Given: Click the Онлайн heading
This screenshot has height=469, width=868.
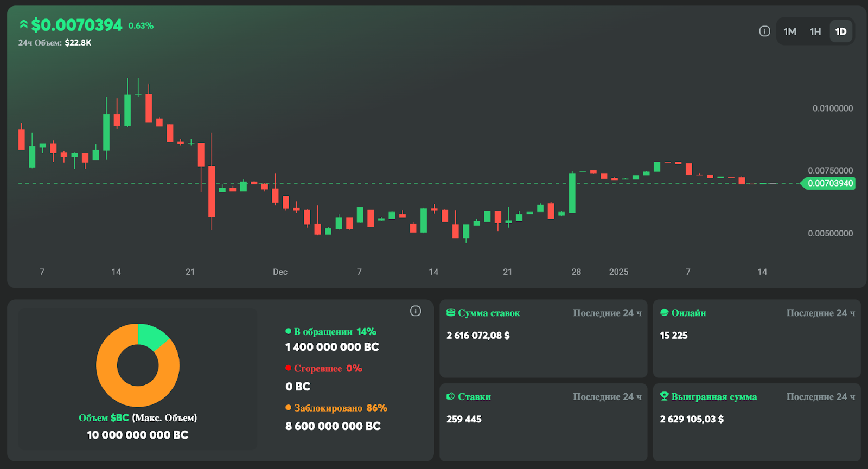Looking at the screenshot, I should tap(688, 313).
